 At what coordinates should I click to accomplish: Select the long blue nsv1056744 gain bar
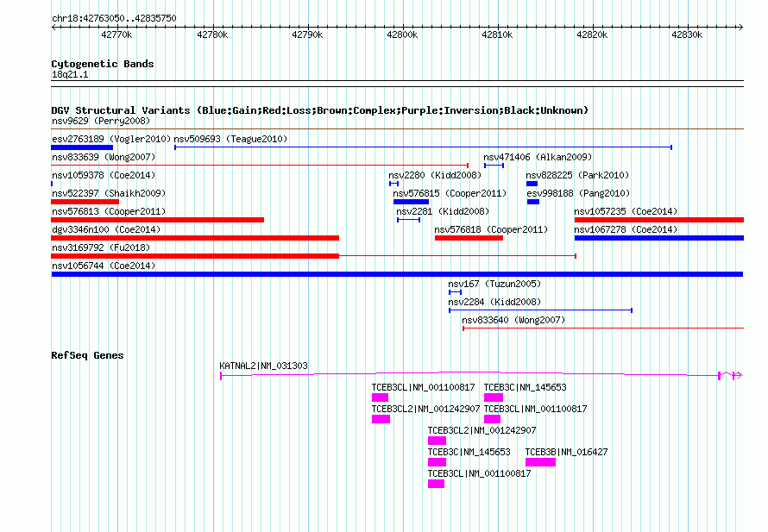pos(397,274)
